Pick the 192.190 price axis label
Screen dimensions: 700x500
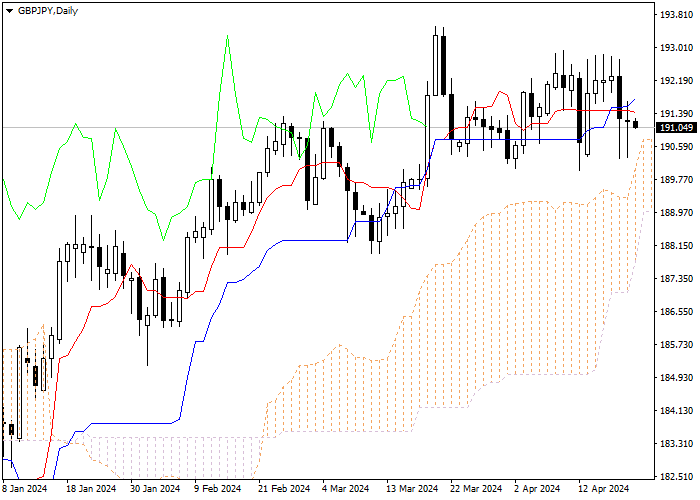click(x=676, y=81)
